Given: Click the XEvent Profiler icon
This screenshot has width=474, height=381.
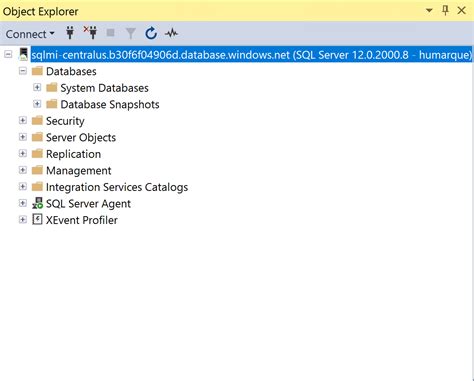Looking at the screenshot, I should pyautogui.click(x=37, y=219).
